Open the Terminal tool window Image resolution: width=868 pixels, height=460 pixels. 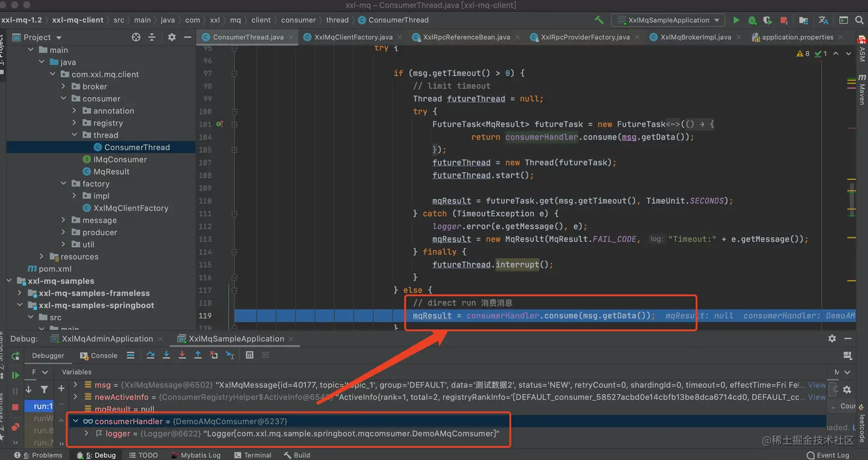click(252, 455)
